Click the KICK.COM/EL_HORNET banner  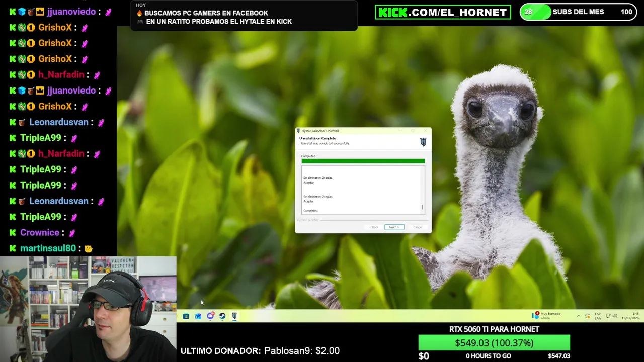pos(443,12)
